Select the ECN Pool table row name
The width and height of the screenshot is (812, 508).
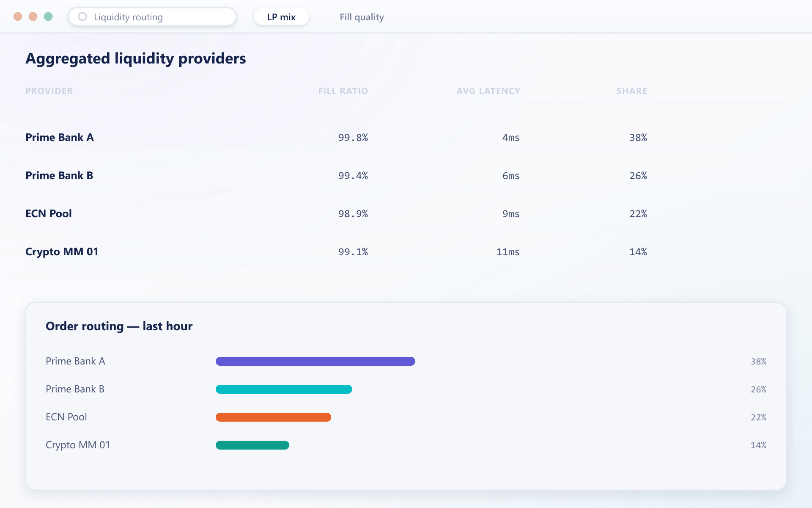[x=49, y=214]
